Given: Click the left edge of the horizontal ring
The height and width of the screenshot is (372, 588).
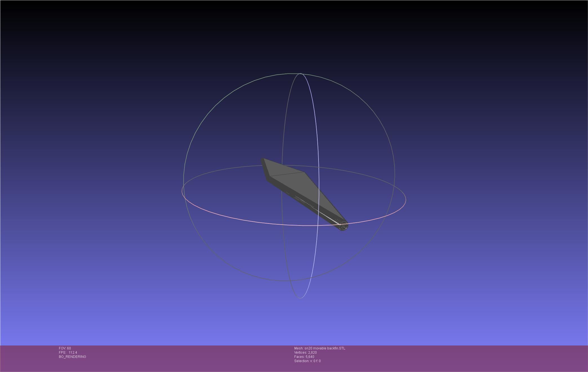Looking at the screenshot, I should 182,192.
